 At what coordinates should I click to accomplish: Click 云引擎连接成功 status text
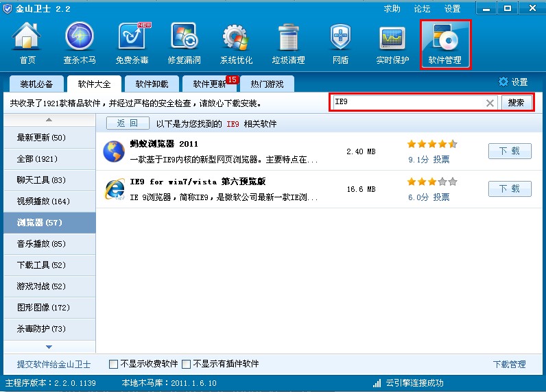[414, 383]
